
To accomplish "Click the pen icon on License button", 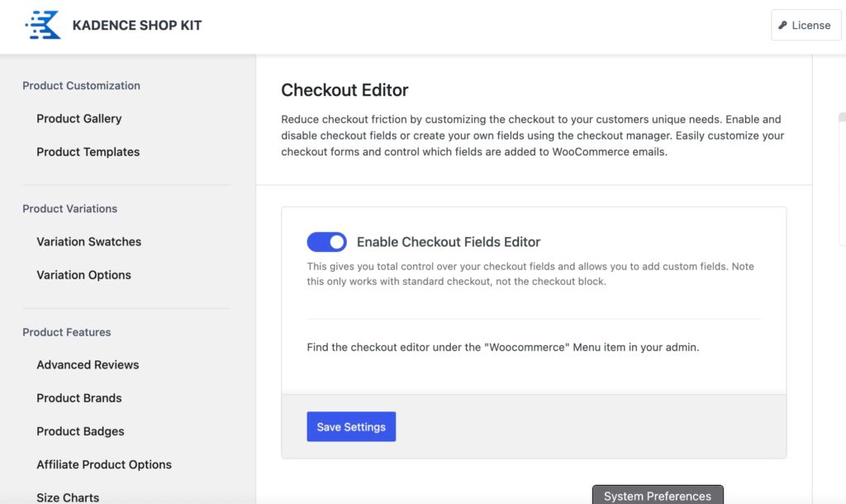I will pos(783,25).
